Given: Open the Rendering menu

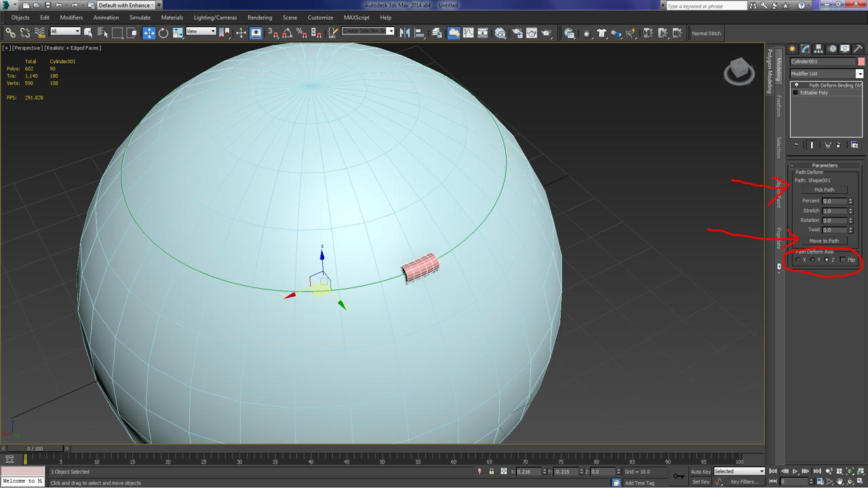Looking at the screenshot, I should (x=260, y=18).
